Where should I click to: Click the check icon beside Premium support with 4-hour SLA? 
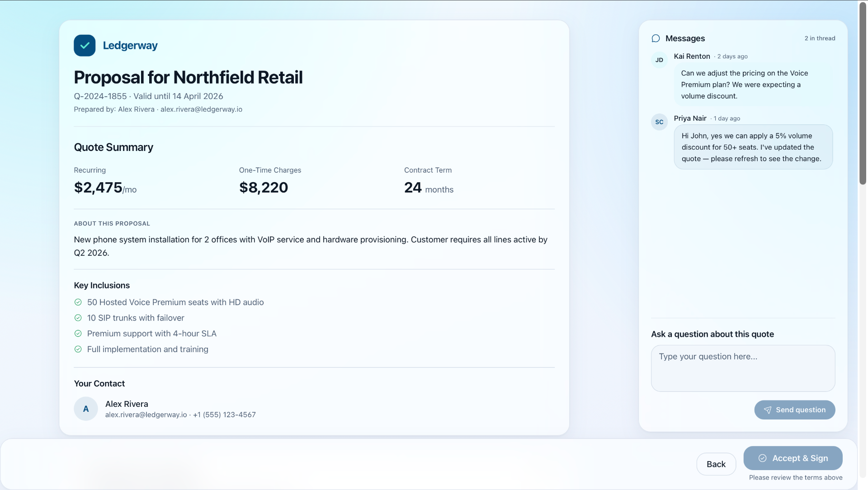pos(78,333)
